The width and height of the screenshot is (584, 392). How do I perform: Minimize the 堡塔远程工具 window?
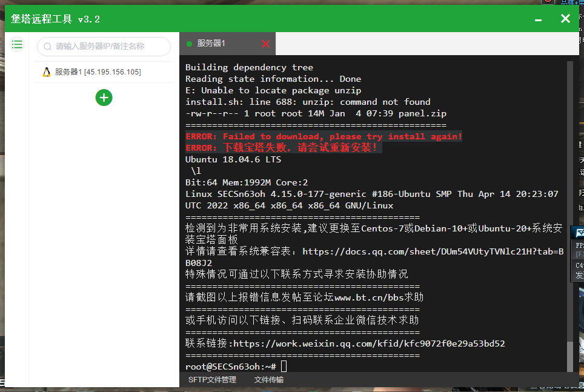pyautogui.click(x=538, y=20)
